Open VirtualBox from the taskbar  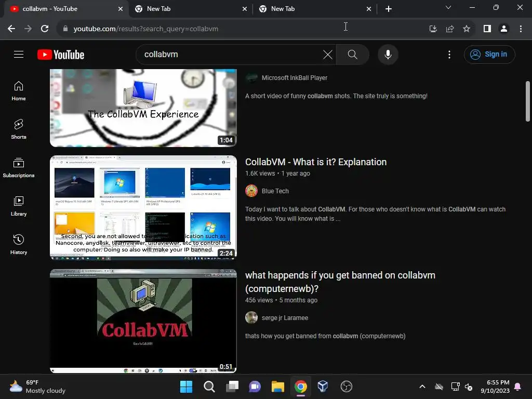pyautogui.click(x=323, y=387)
